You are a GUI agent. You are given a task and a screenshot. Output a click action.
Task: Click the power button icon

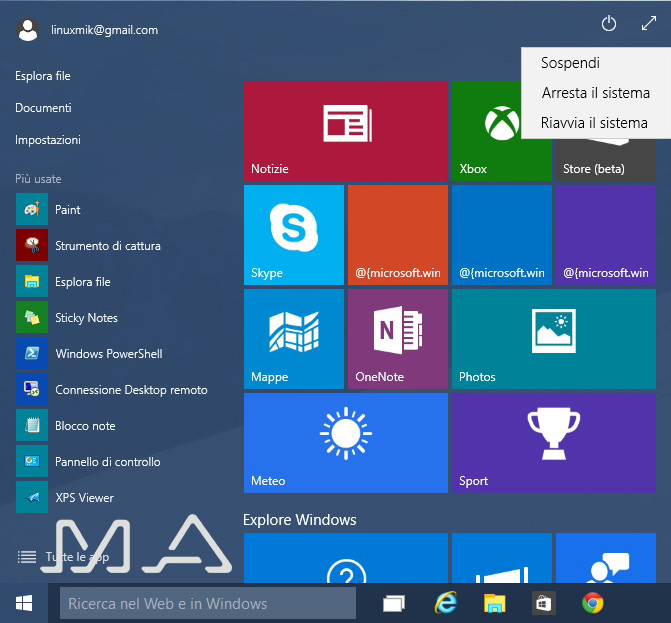point(609,24)
